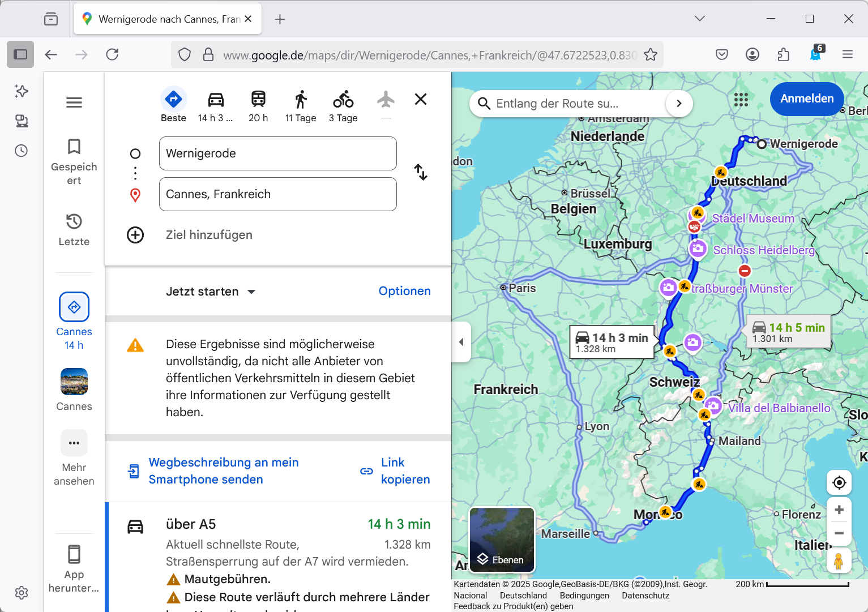Open the browser sidebar settings gear
Viewport: 868px width, 612px height.
[x=22, y=593]
